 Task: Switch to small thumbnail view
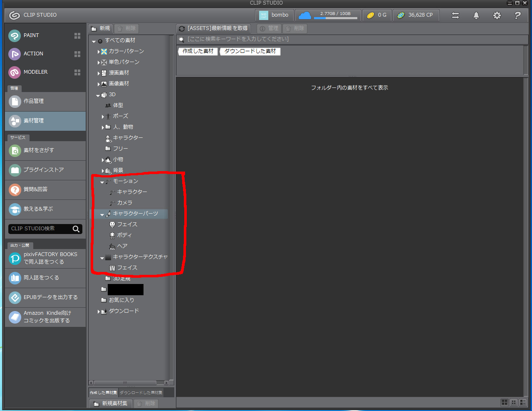point(514,402)
